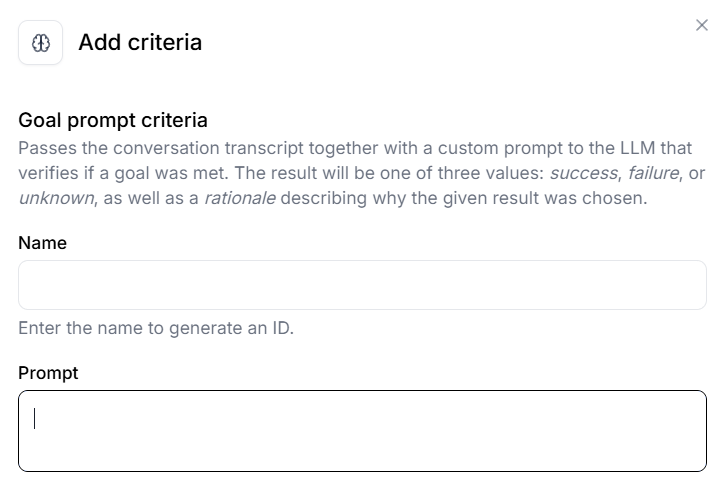Click the text cursor in Prompt box
Image resolution: width=724 pixels, height=499 pixels.
[x=35, y=418]
